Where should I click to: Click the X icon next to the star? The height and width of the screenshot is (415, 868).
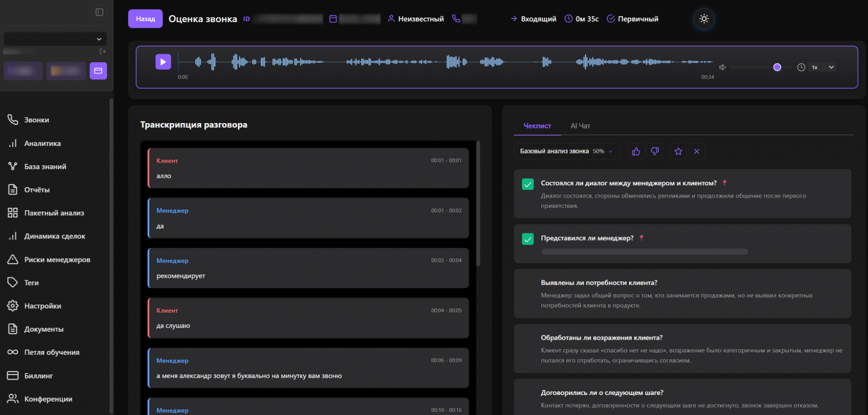(697, 151)
